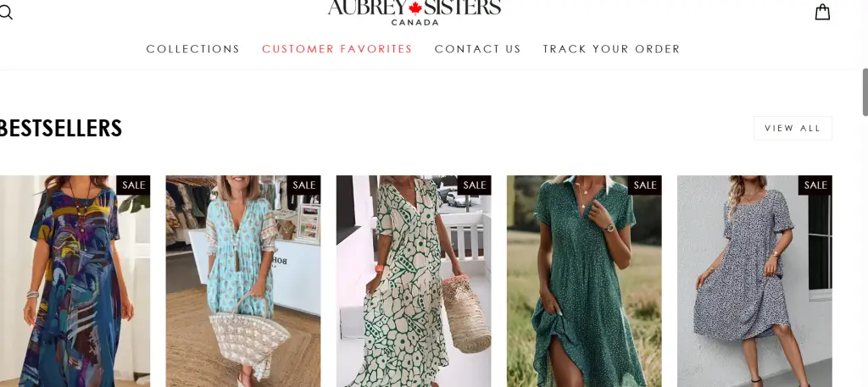The height and width of the screenshot is (387, 868).
Task: Click SALE badge on blue abstract dress
Action: point(133,185)
